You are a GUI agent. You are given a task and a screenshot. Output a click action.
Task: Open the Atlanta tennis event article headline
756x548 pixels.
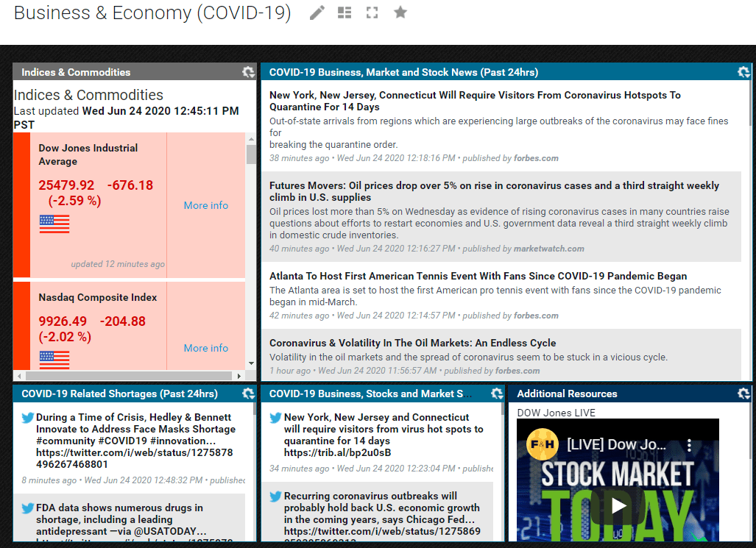[x=478, y=276]
